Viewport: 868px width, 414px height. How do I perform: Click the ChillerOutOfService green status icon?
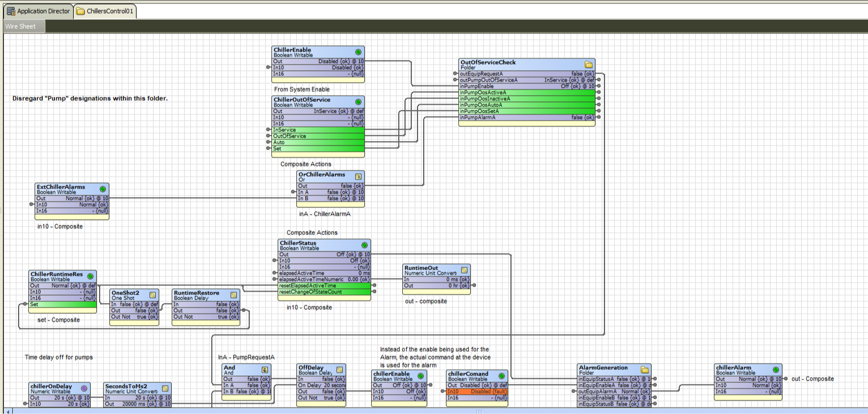[358, 102]
